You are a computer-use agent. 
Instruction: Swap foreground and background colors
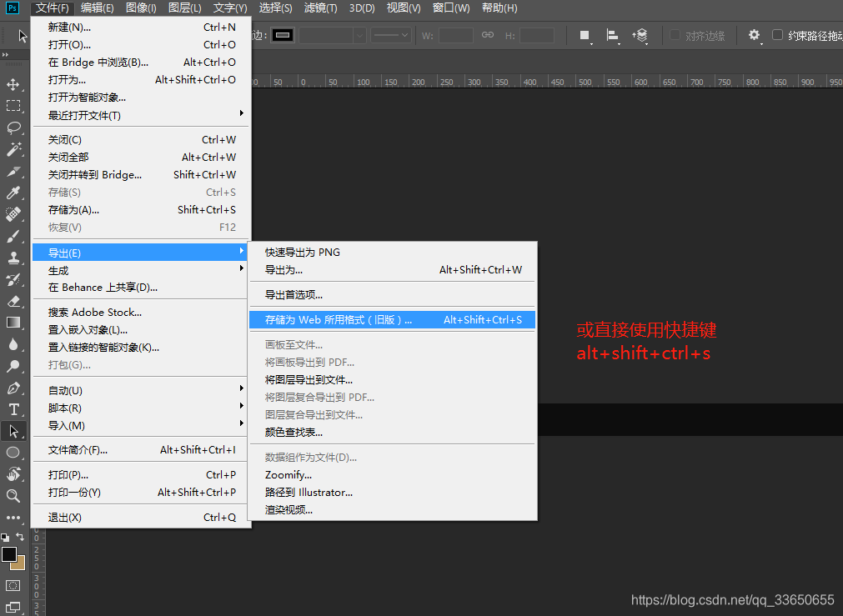[x=20, y=537]
